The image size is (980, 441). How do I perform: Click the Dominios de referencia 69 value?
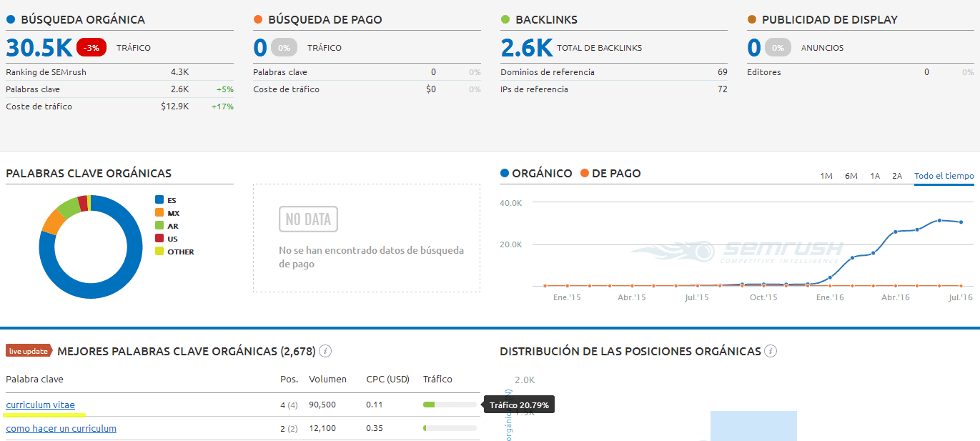coord(723,72)
